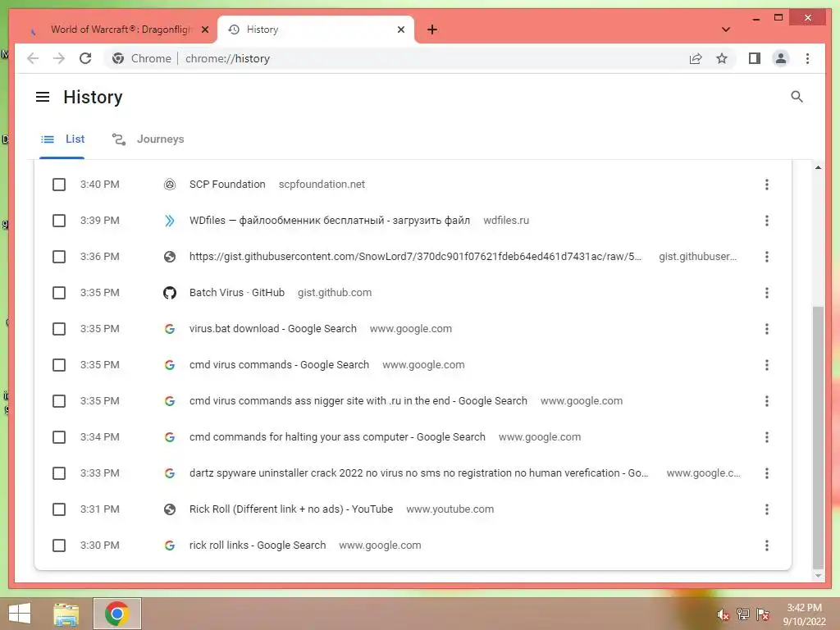Bookmark this tab with the star icon
Image resolution: width=840 pixels, height=630 pixels.
pos(722,58)
